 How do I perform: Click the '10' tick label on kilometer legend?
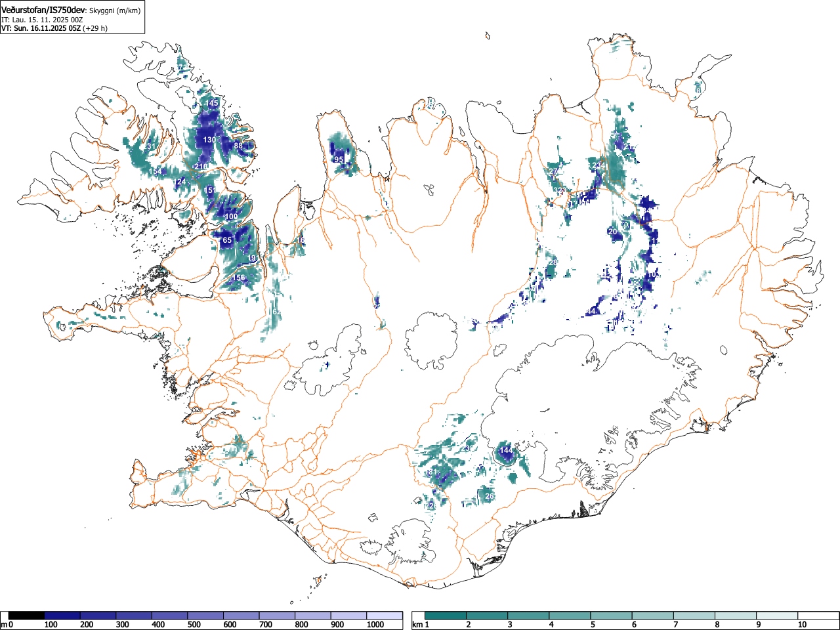(802, 625)
